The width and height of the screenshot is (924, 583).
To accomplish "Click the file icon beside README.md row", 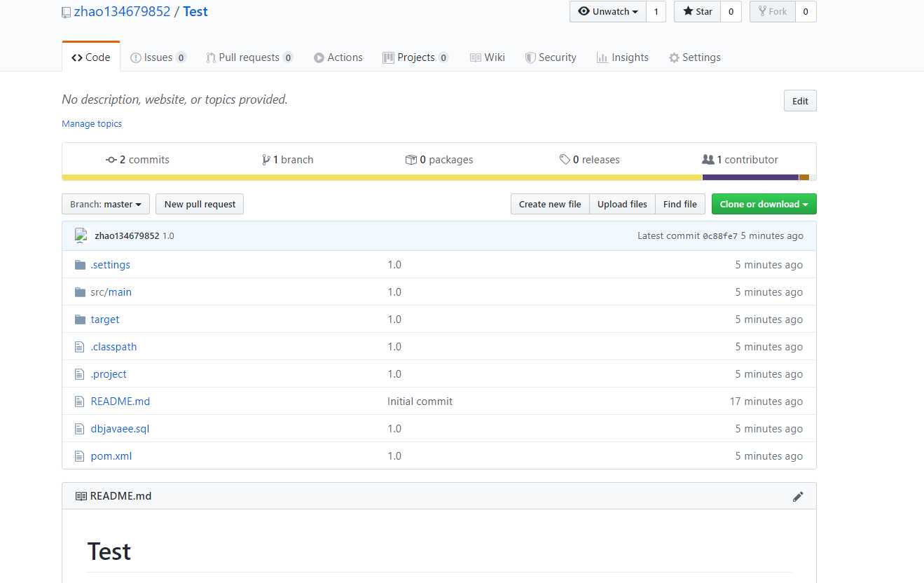I will pyautogui.click(x=79, y=402).
